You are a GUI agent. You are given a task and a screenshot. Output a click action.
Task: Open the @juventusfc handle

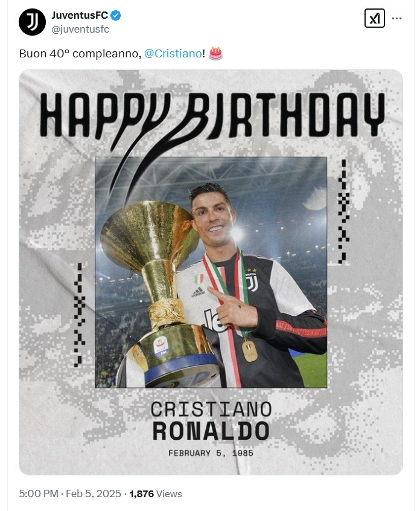pyautogui.click(x=80, y=30)
